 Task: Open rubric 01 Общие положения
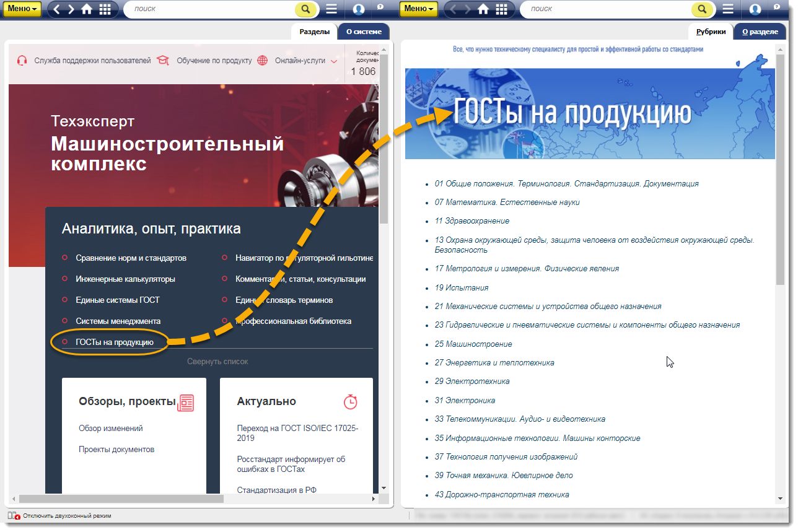coord(567,183)
